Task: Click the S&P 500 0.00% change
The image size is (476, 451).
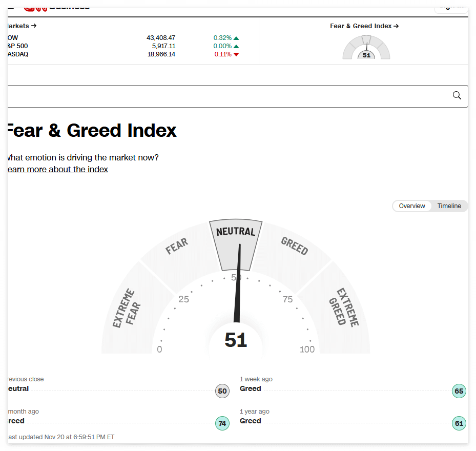Action: [x=222, y=46]
